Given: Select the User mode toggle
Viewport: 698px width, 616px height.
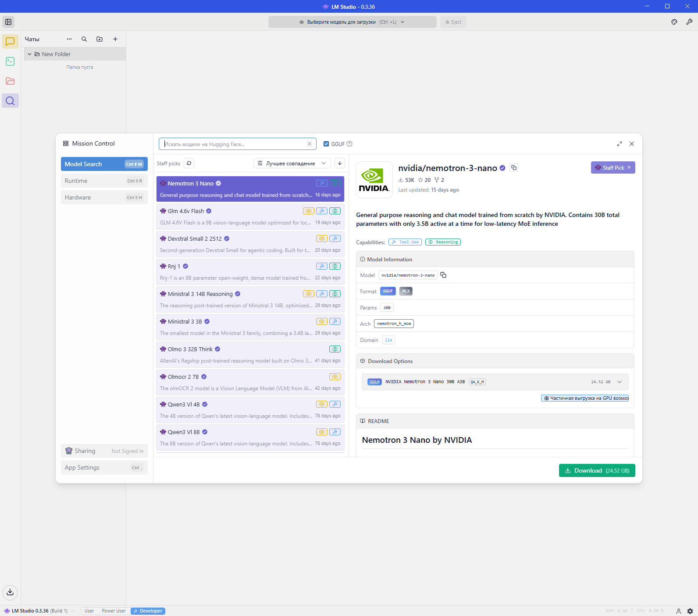Looking at the screenshot, I should (89, 611).
